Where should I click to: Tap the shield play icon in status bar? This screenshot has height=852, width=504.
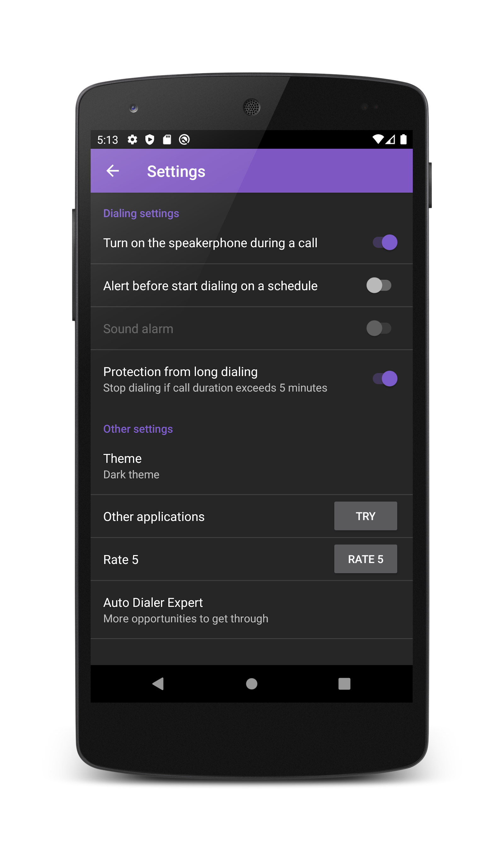tap(150, 140)
